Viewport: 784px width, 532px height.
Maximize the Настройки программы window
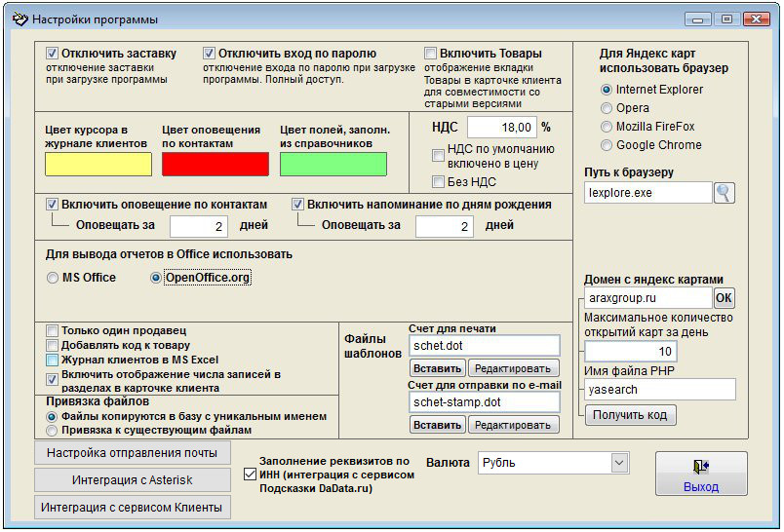pyautogui.click(x=727, y=19)
